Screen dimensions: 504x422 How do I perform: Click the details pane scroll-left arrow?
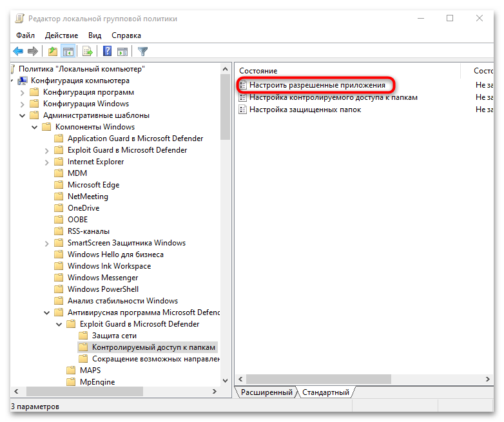240,379
